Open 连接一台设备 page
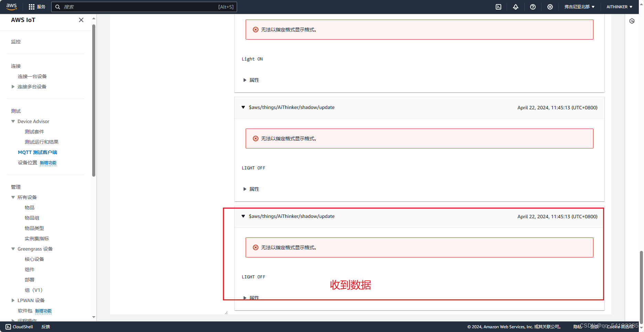The width and height of the screenshot is (644, 332). pos(32,76)
